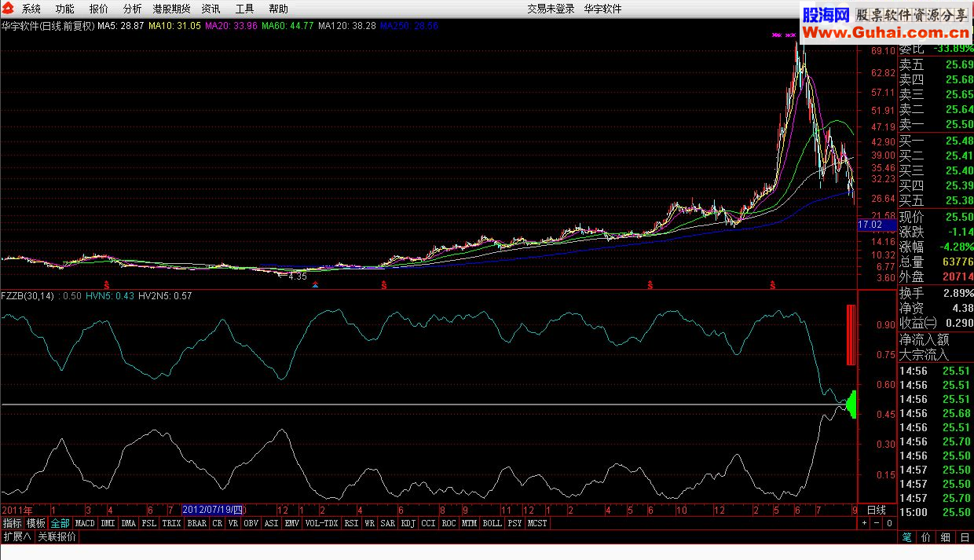Click the HV2N5: 0.57 value

[x=165, y=296]
